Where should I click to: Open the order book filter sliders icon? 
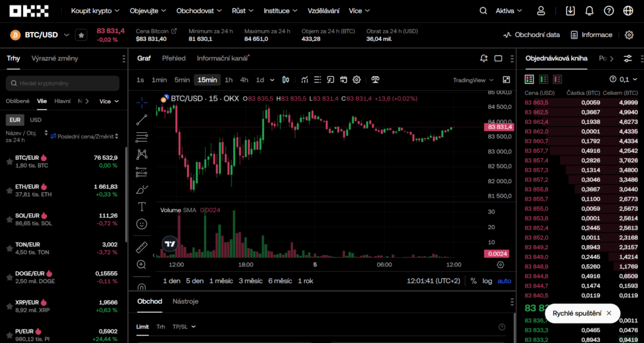pyautogui.click(x=628, y=59)
